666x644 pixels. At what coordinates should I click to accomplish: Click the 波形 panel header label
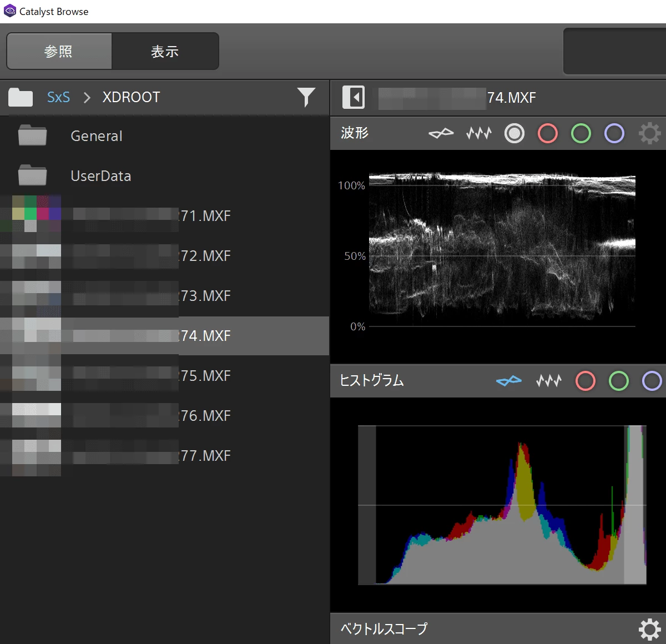coord(355,133)
